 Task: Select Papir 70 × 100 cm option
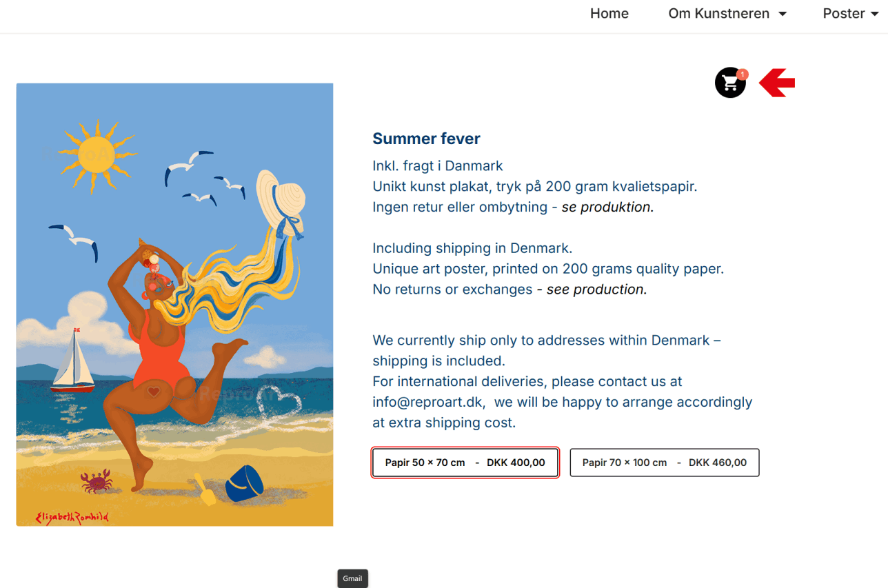point(665,463)
